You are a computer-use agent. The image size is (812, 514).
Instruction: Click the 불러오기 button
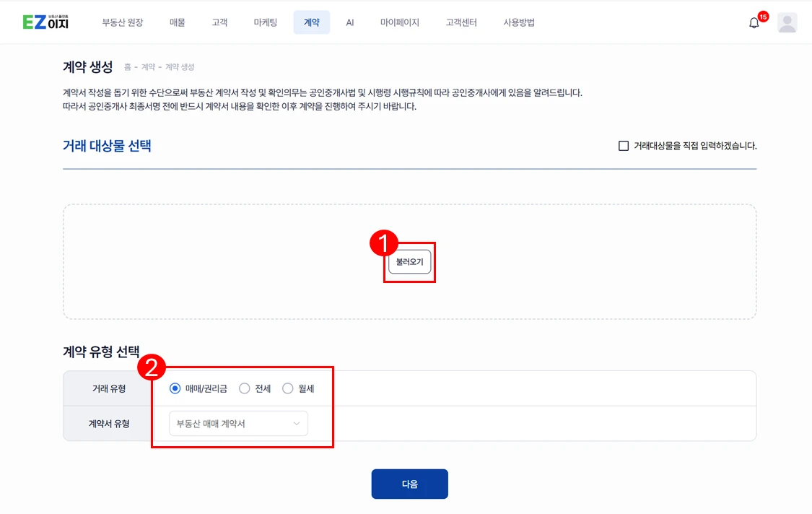click(409, 262)
